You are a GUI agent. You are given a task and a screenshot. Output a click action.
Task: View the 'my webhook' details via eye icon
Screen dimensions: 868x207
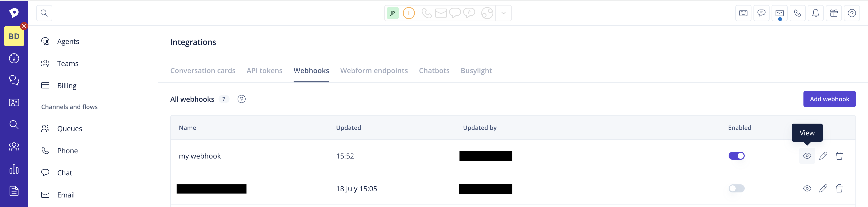click(x=807, y=156)
